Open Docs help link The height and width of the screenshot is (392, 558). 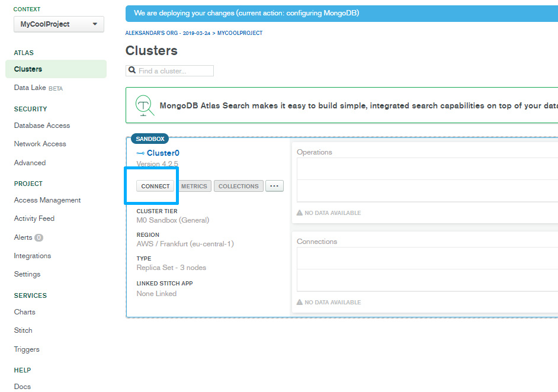click(x=23, y=387)
